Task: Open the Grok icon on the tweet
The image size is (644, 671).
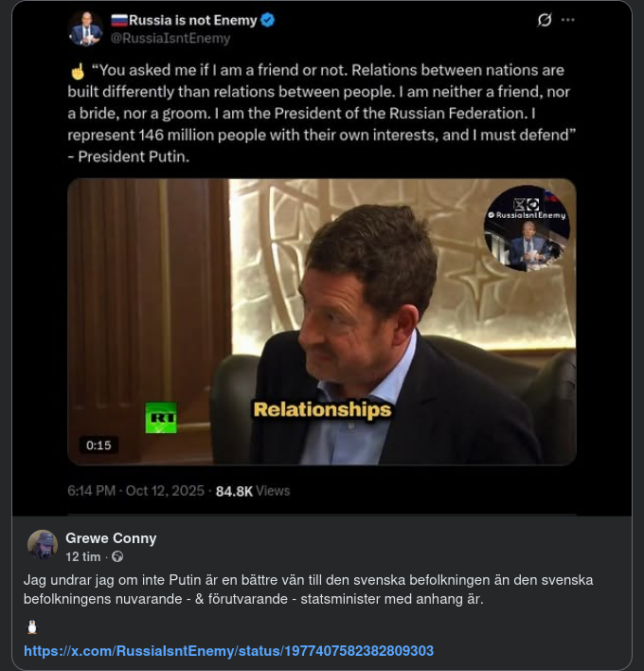Action: 545,20
